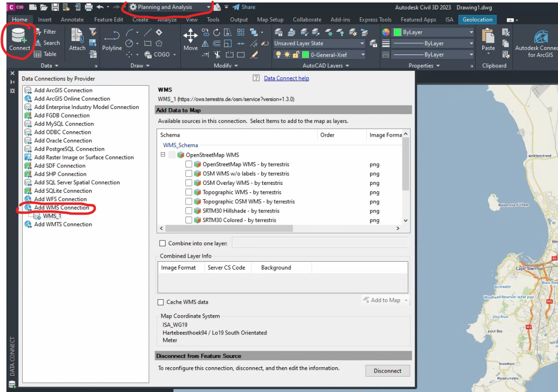
Task: Collapse the OpenStreetMap WMS tree node
Action: (x=162, y=154)
